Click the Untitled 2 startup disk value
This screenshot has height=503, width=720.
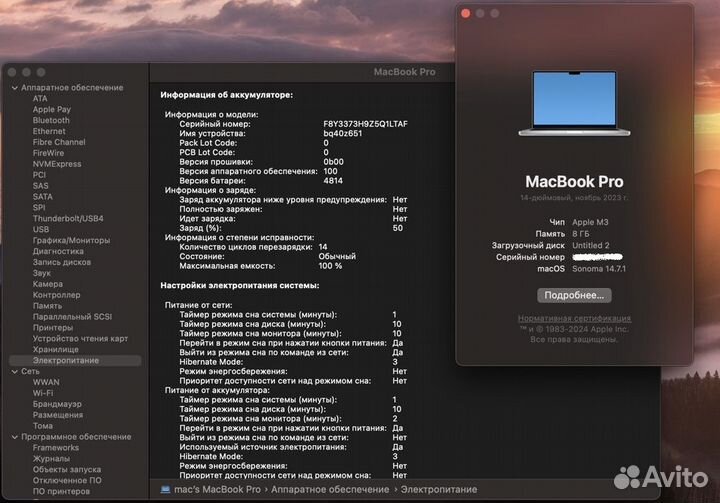pyautogui.click(x=591, y=245)
